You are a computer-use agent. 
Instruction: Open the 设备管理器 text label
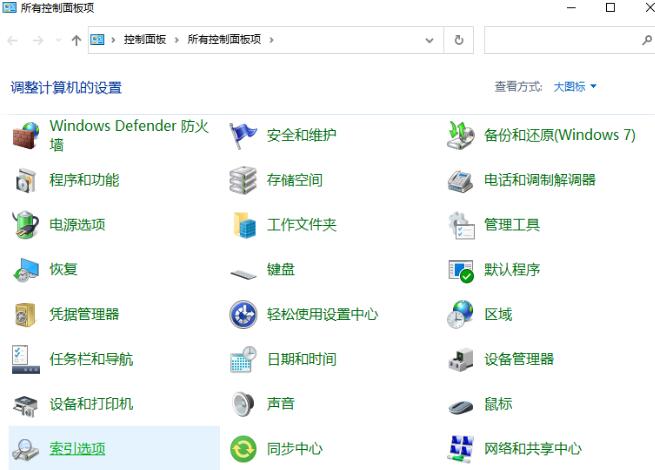pyautogui.click(x=519, y=359)
